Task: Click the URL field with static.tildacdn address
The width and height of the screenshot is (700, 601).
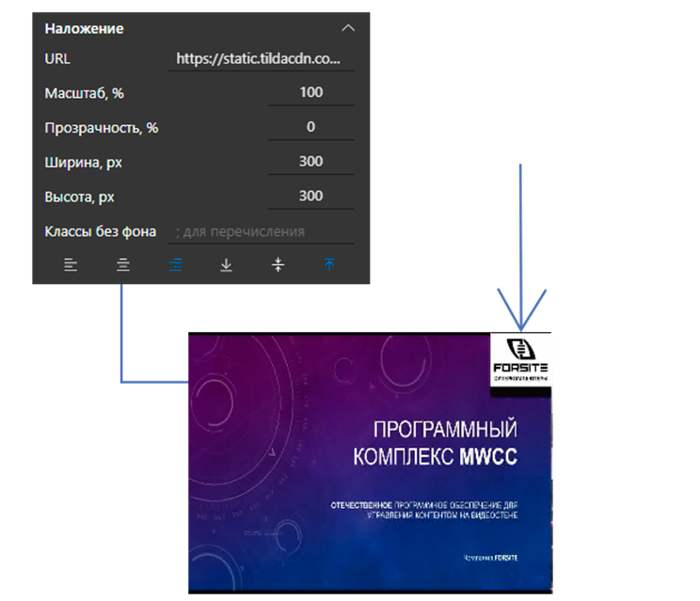Action: [262, 59]
